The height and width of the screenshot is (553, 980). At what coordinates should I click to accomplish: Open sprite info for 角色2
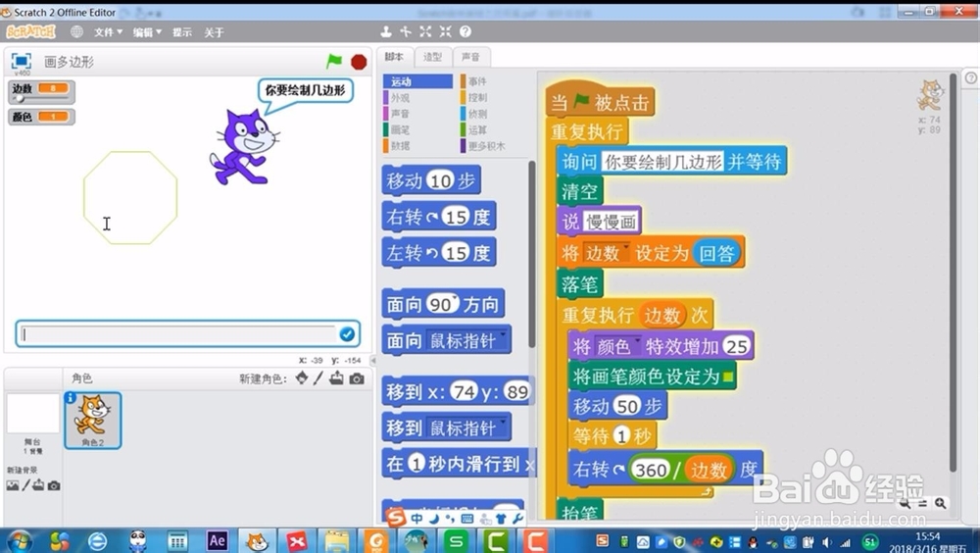click(71, 398)
